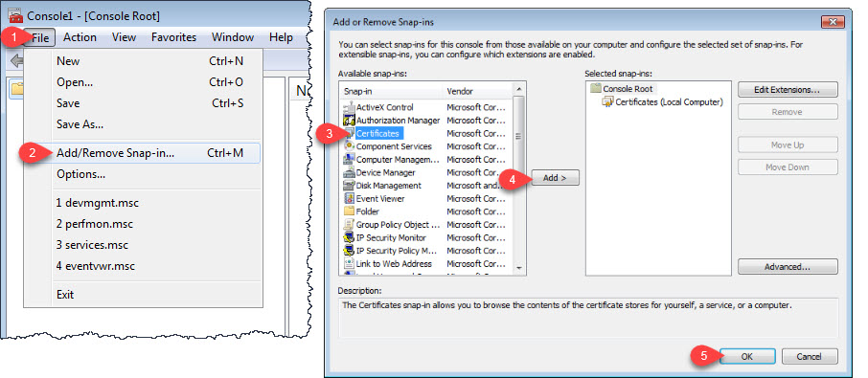Select the ActiveX Control snap-in icon
Image resolution: width=868 pixels, height=378 pixels.
(349, 107)
